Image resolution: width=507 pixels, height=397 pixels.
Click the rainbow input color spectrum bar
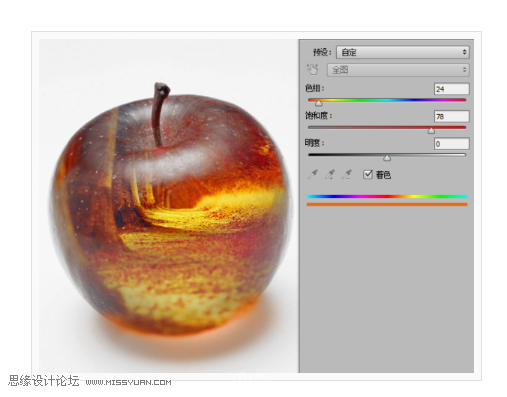387,197
